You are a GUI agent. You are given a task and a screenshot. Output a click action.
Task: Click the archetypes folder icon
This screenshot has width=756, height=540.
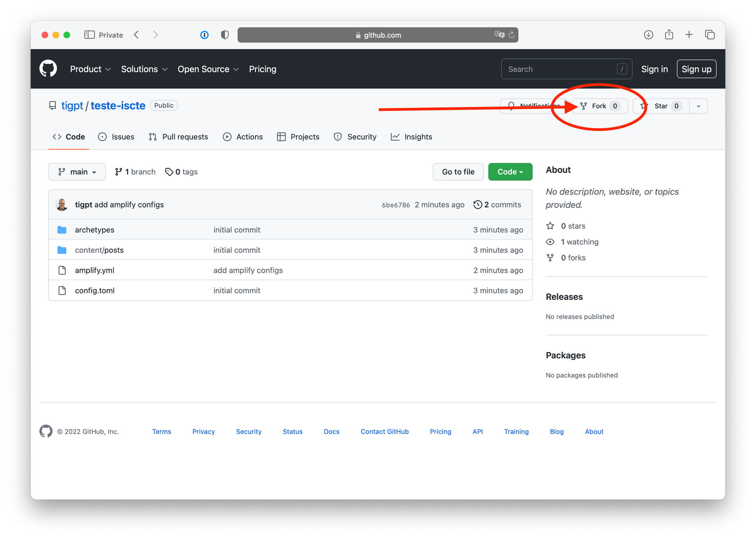(62, 230)
